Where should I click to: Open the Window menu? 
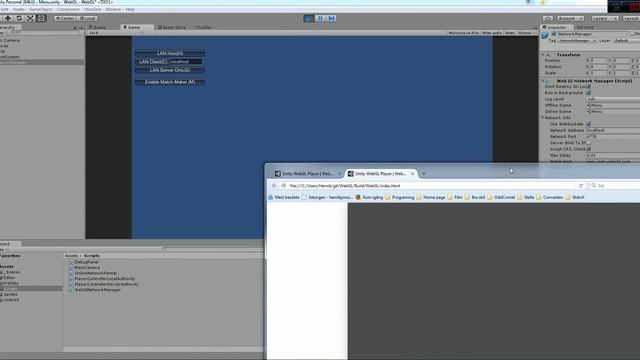pos(113,9)
